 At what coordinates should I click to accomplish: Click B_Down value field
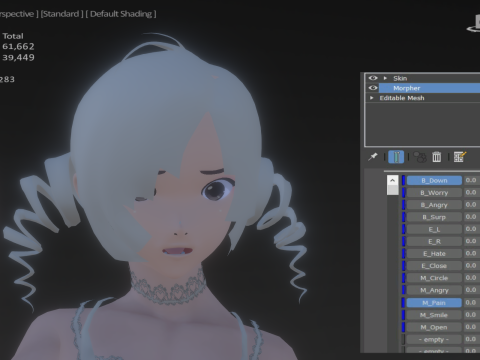point(472,180)
